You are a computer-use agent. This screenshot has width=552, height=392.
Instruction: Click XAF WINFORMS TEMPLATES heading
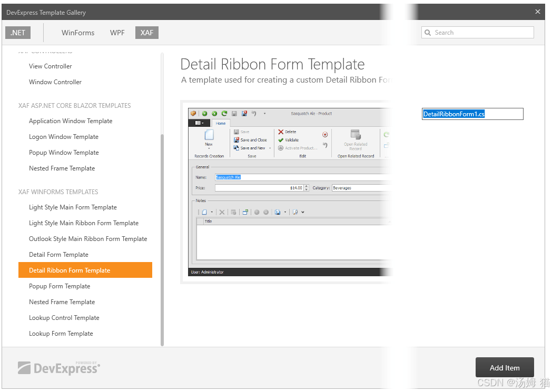pyautogui.click(x=58, y=192)
